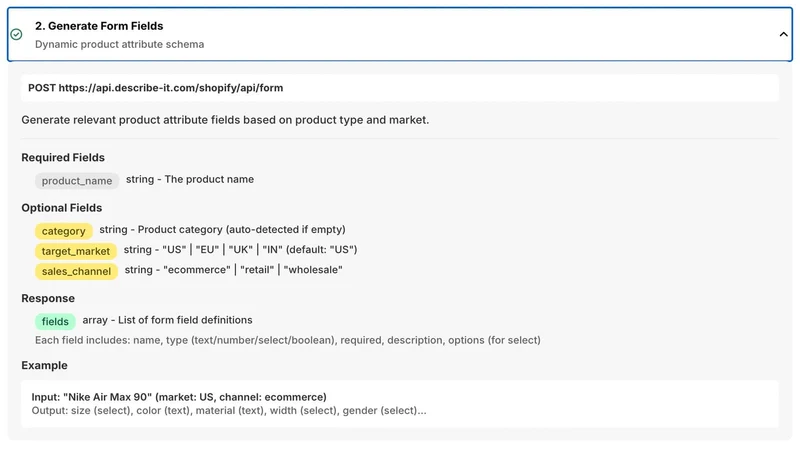800x450 pixels.
Task: Click the Optional Fields heading
Action: tap(62, 208)
